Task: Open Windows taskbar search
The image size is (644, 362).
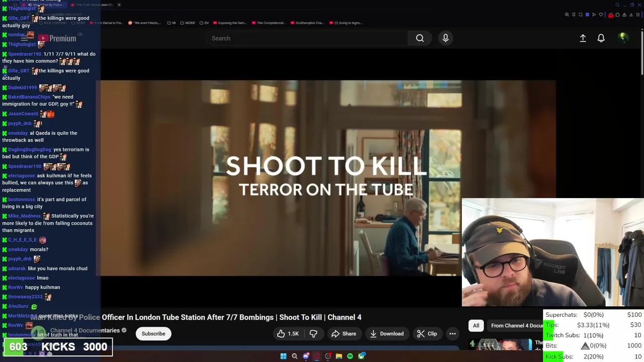Action: coord(294,356)
